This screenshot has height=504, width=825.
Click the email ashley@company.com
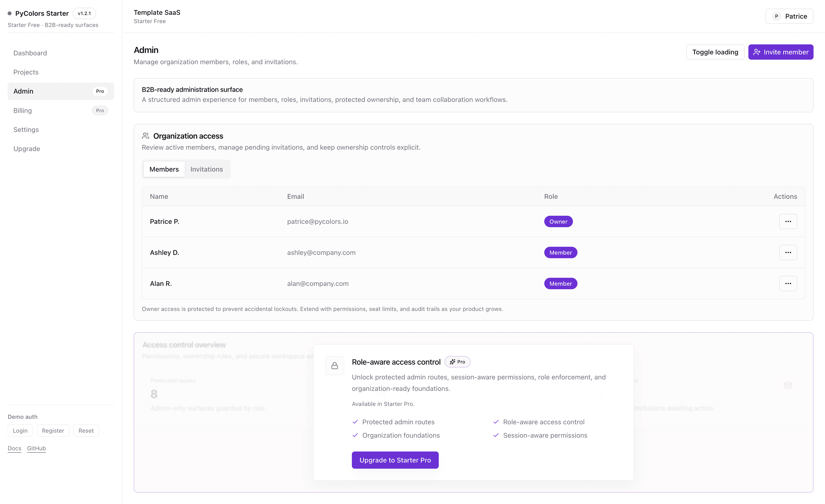[x=321, y=252]
